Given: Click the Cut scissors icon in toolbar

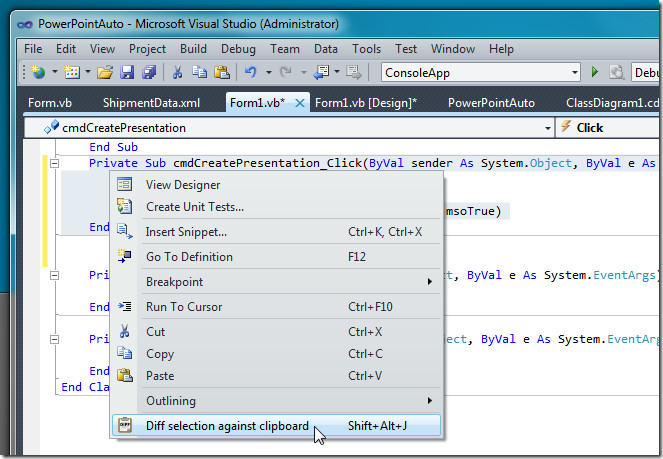Looking at the screenshot, I should tap(178, 72).
